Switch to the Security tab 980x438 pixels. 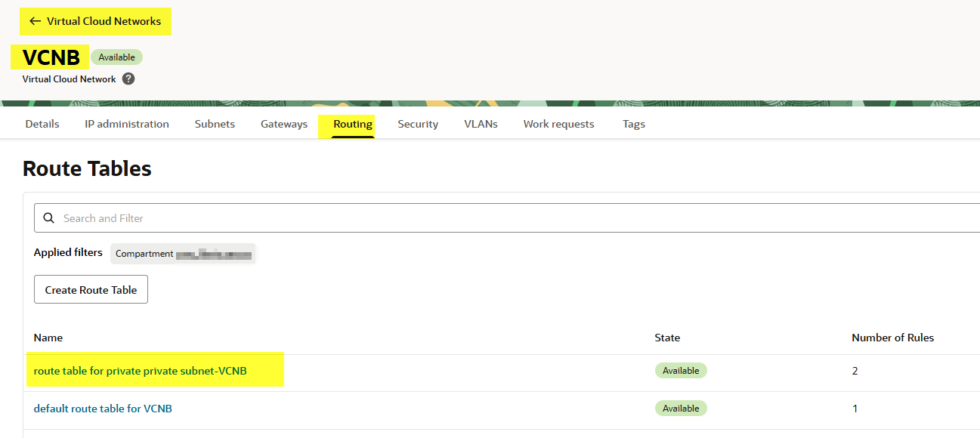418,124
